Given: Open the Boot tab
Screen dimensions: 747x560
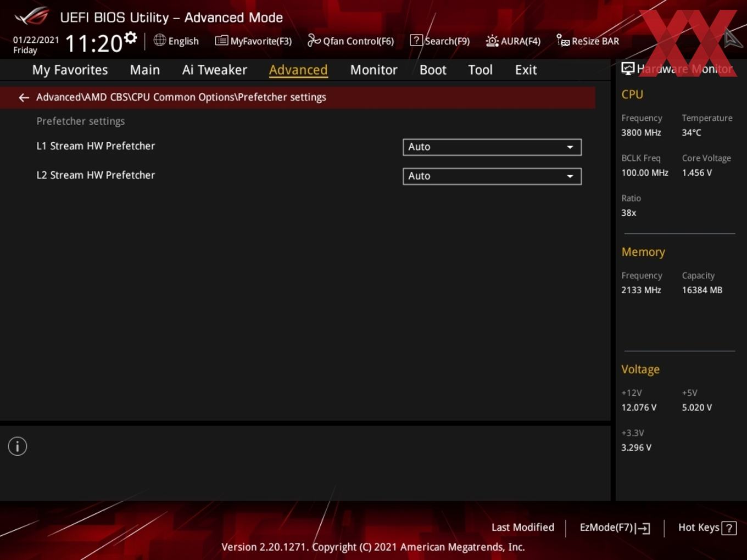Looking at the screenshot, I should tap(433, 70).
